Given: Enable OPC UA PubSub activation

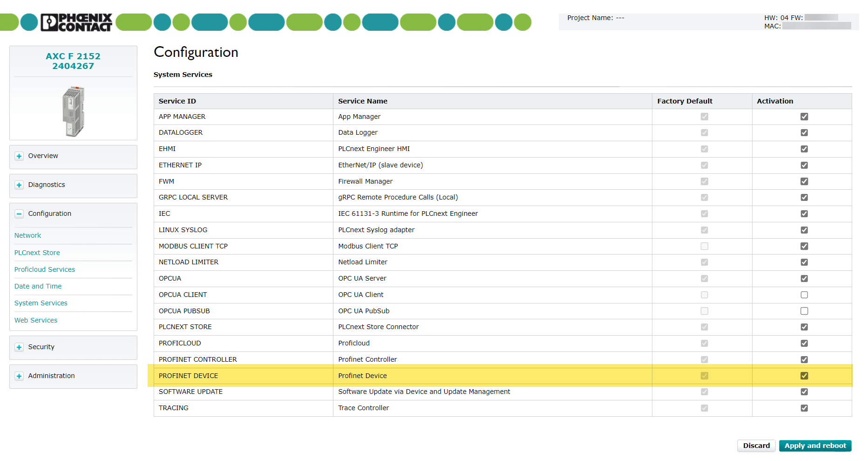Looking at the screenshot, I should (x=804, y=311).
